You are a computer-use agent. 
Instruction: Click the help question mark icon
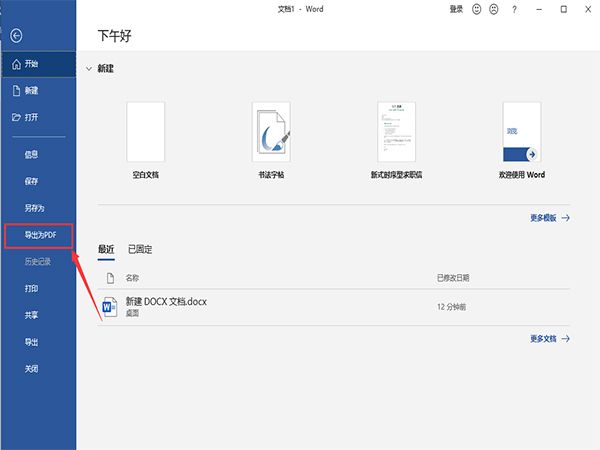pyautogui.click(x=514, y=10)
